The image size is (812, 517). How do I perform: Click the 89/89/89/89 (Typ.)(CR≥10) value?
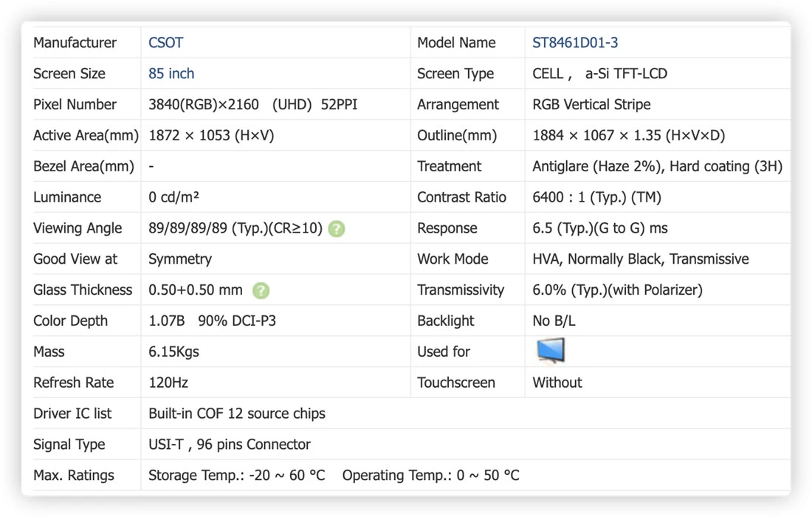coord(235,228)
